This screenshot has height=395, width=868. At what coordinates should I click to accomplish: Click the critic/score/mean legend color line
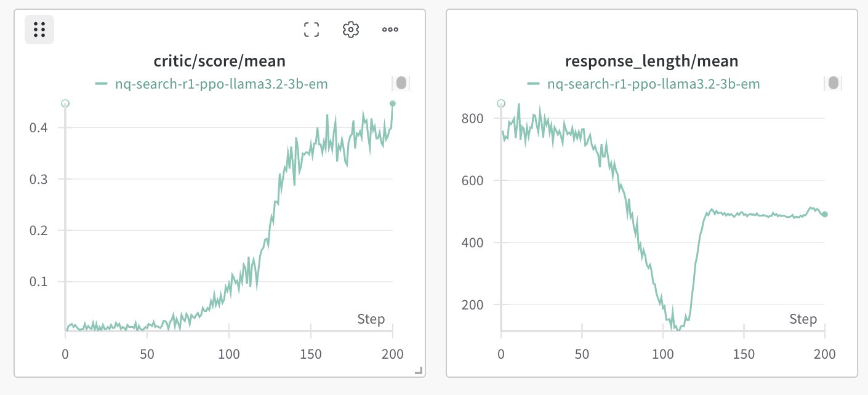102,84
